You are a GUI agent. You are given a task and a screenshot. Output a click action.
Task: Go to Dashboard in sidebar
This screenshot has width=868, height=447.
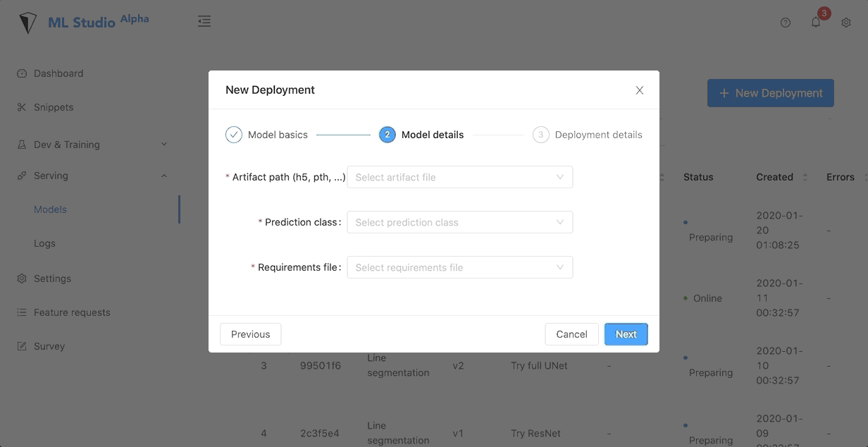pyautogui.click(x=58, y=73)
